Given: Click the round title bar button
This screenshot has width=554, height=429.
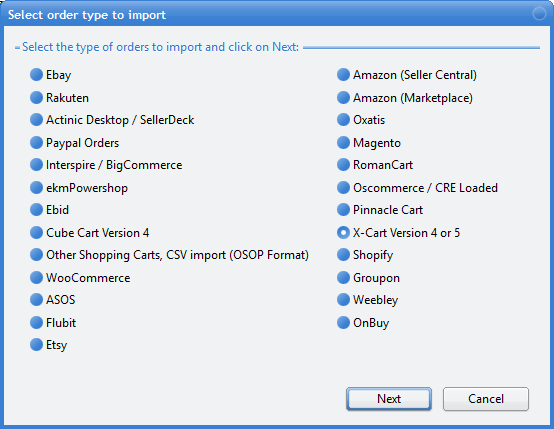Looking at the screenshot, I should (x=539, y=14).
